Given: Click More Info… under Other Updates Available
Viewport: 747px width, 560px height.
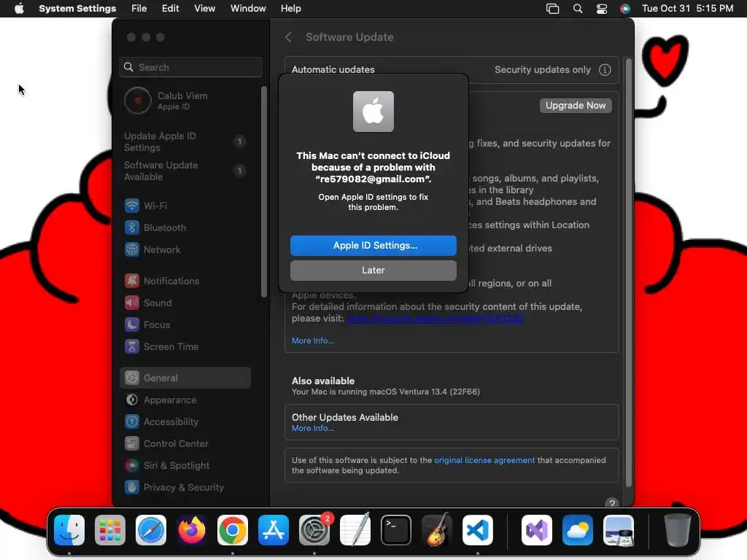Looking at the screenshot, I should coord(312,429).
